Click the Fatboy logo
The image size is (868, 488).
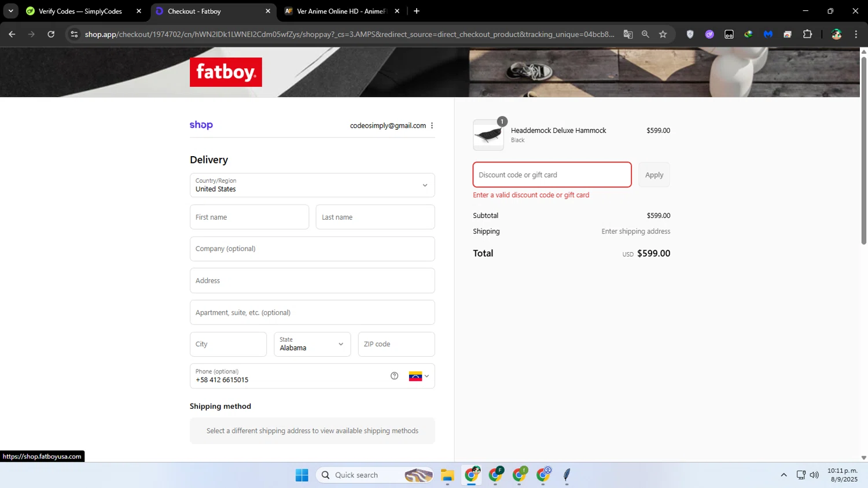pyautogui.click(x=226, y=72)
